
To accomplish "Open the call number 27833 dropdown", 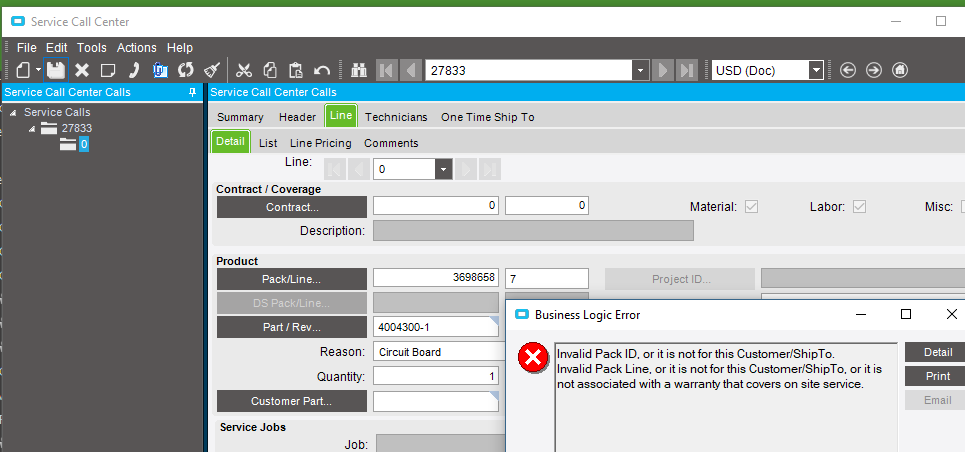I will pyautogui.click(x=641, y=70).
